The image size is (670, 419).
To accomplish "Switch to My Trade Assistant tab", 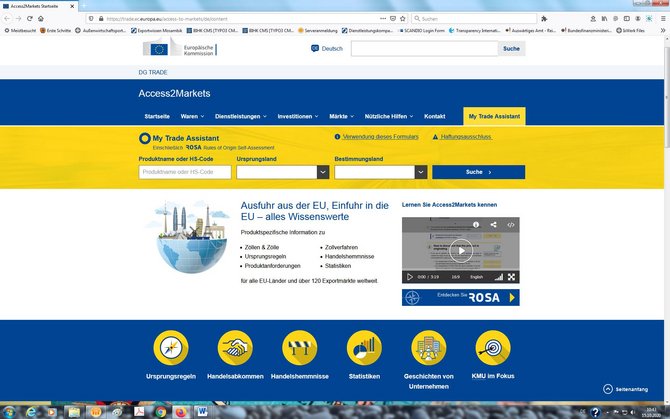I will (x=492, y=116).
